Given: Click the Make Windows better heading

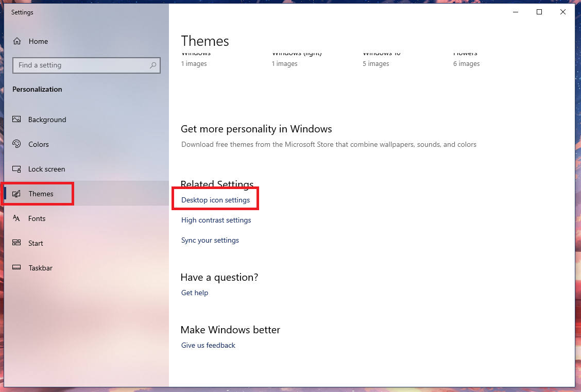Looking at the screenshot, I should [230, 330].
